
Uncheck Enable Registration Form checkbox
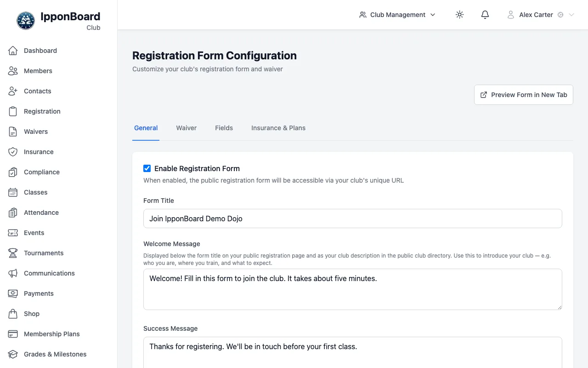point(147,168)
